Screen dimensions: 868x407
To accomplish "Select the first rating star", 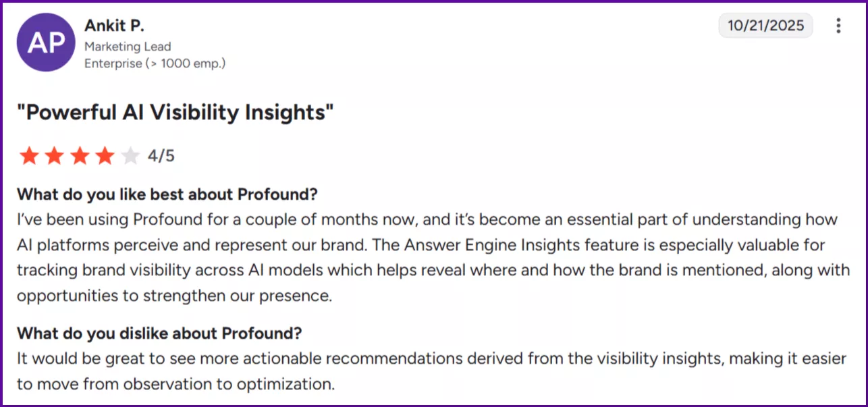I will [29, 155].
